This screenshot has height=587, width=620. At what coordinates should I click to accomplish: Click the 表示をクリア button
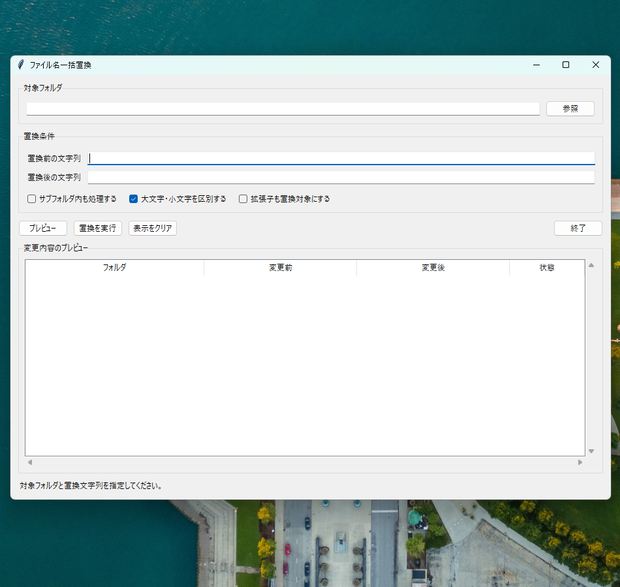coord(152,228)
